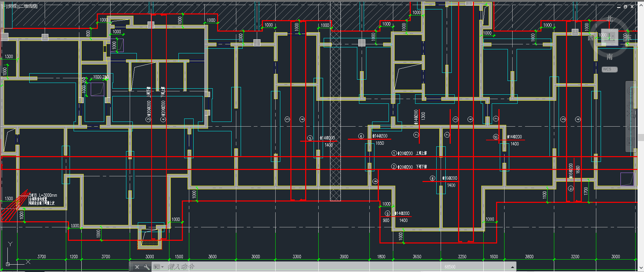Select the bottom dimension text 3200

[575, 257]
